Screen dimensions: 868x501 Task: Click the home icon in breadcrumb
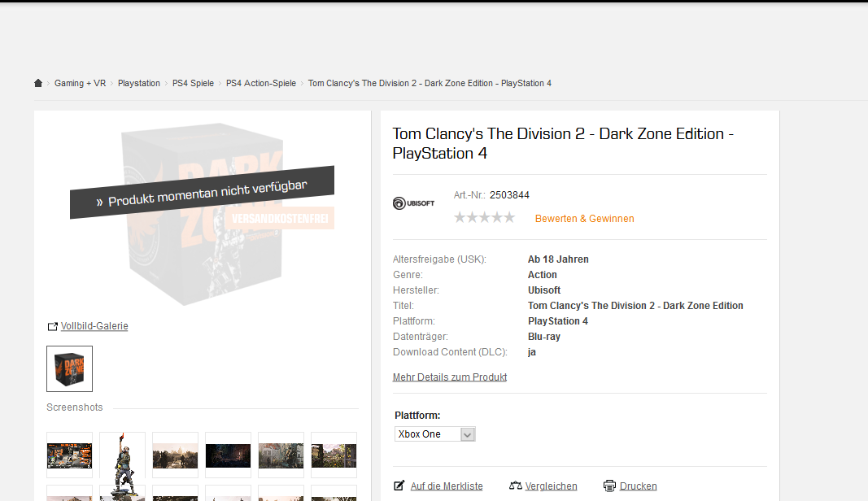(x=38, y=83)
